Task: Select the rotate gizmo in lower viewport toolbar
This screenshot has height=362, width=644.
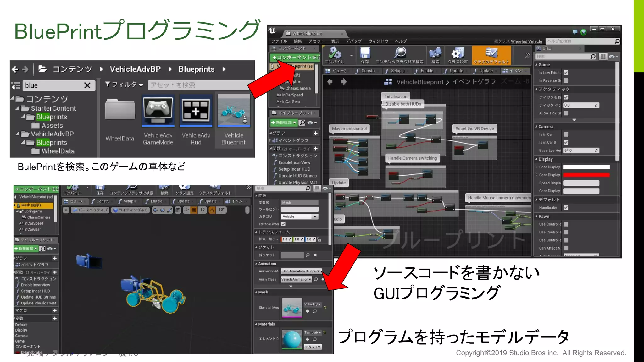Action: (x=162, y=210)
